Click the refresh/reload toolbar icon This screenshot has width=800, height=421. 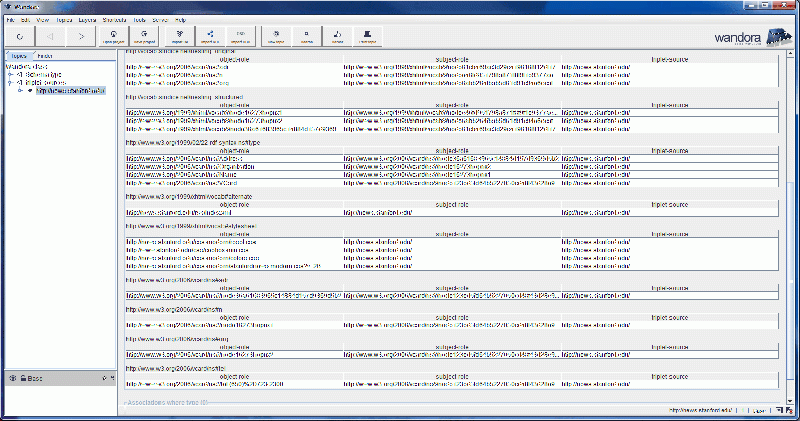(x=21, y=38)
